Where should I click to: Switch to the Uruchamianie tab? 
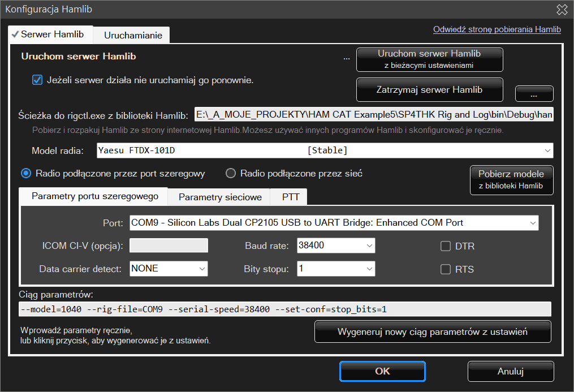(x=133, y=35)
